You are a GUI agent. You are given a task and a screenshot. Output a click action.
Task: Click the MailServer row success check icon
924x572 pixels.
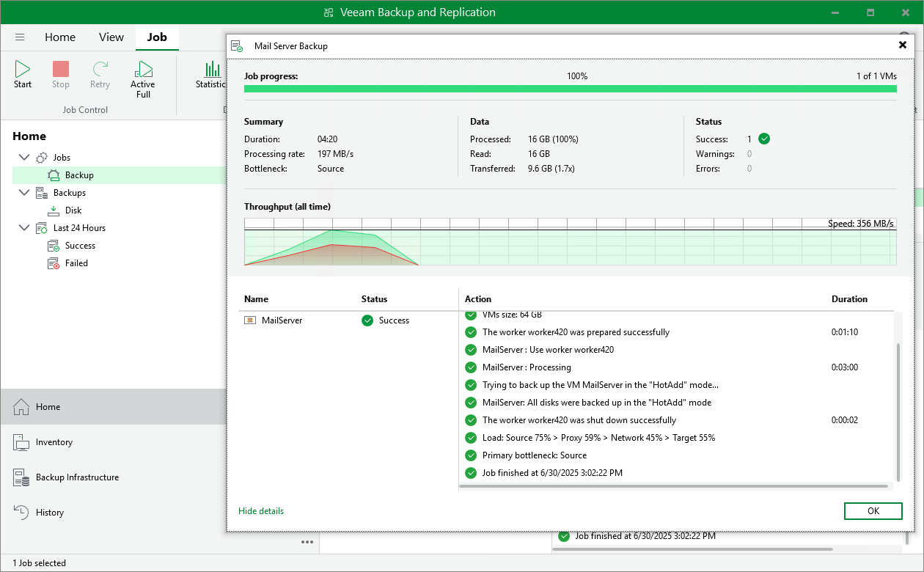click(367, 320)
